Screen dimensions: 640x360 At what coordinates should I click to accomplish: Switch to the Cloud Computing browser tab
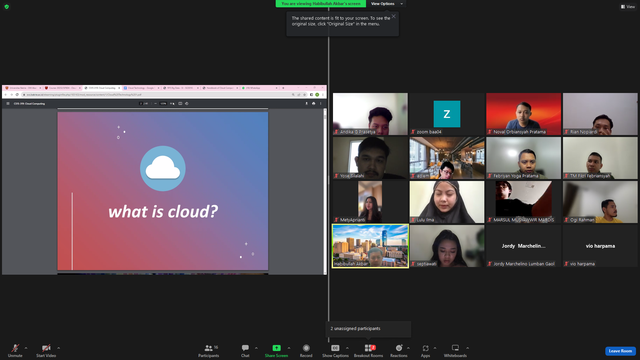[102, 88]
